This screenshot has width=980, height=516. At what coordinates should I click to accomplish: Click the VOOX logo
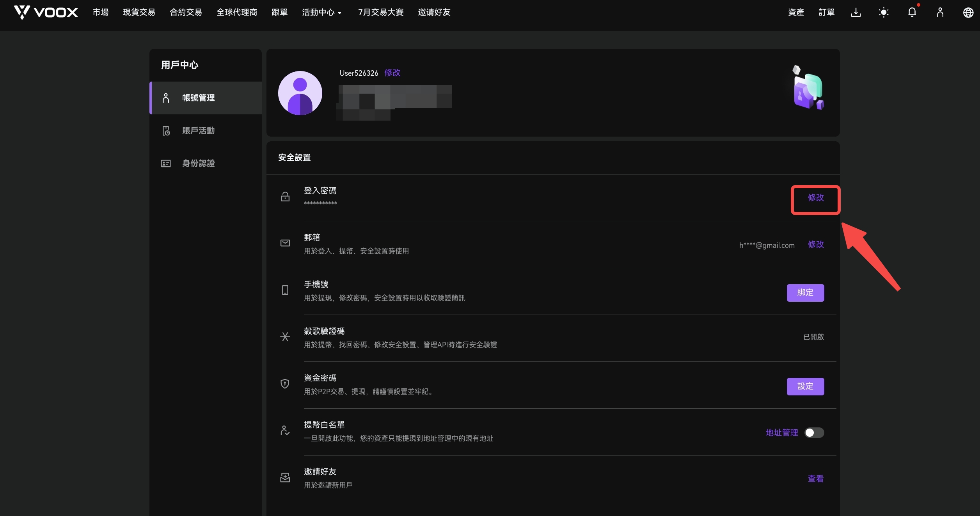(x=46, y=12)
